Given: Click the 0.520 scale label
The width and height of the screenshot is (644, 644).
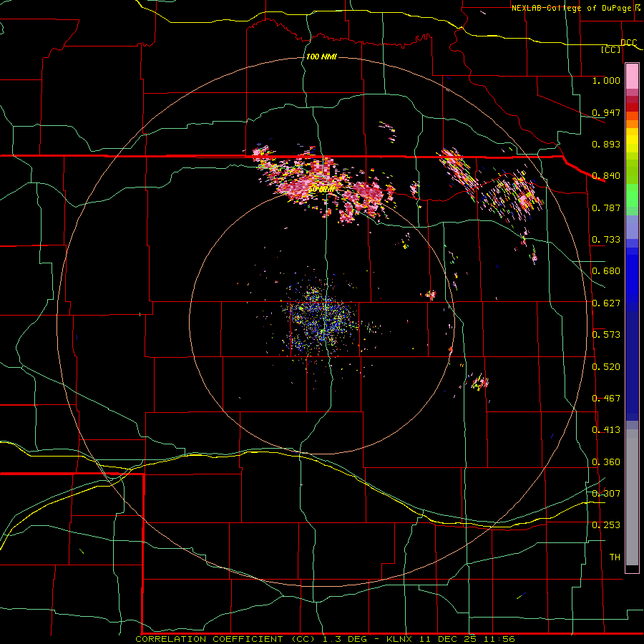Looking at the screenshot, I should 606,367.
